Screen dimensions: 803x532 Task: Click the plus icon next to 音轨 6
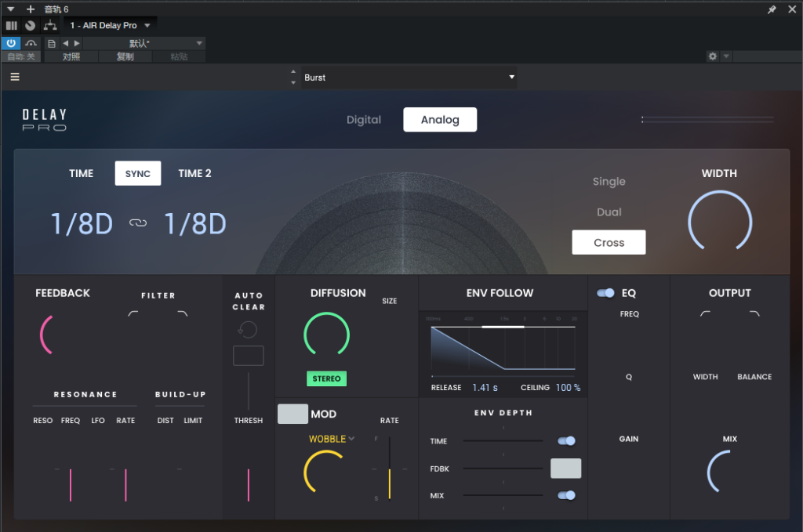point(31,9)
